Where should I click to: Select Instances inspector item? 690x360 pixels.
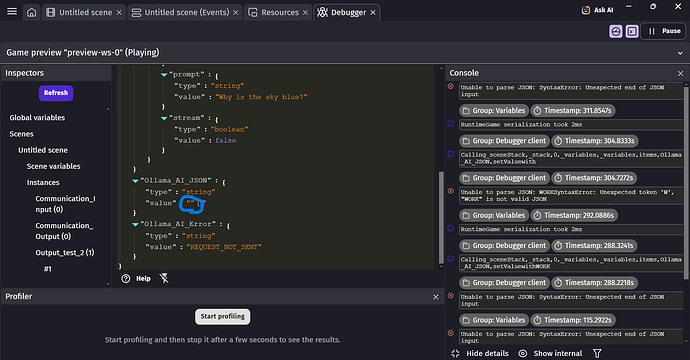(x=43, y=183)
